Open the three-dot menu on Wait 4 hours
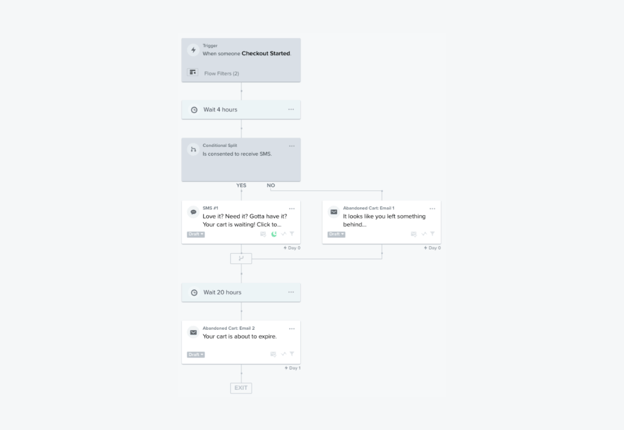624x430 pixels. pos(291,110)
